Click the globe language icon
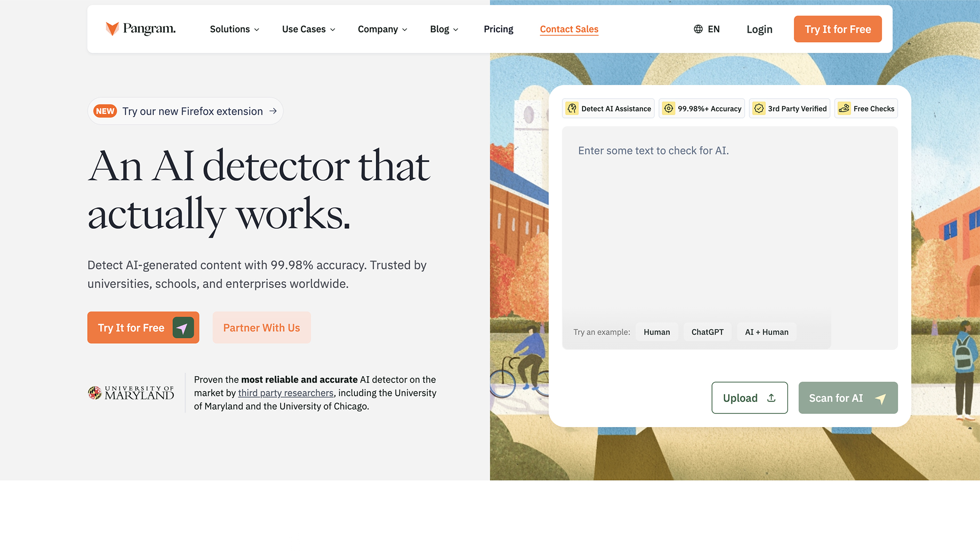Screen dimensions: 980x551 pyautogui.click(x=698, y=29)
